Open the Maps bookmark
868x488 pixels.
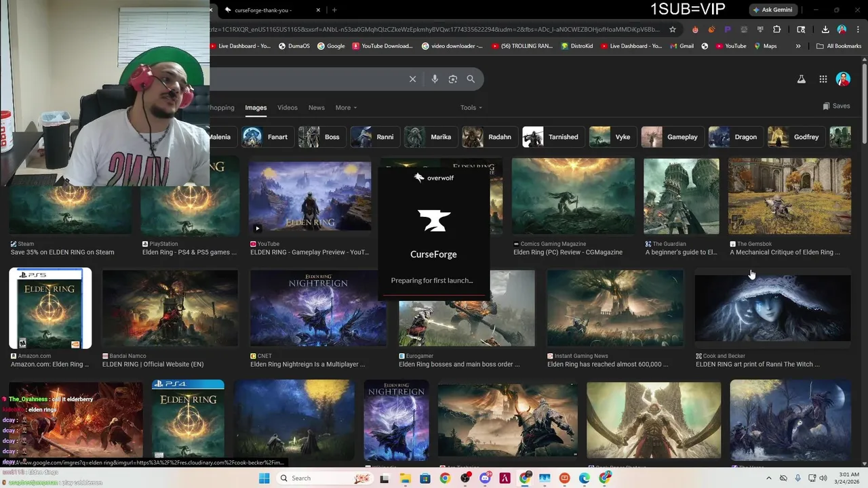click(x=764, y=46)
